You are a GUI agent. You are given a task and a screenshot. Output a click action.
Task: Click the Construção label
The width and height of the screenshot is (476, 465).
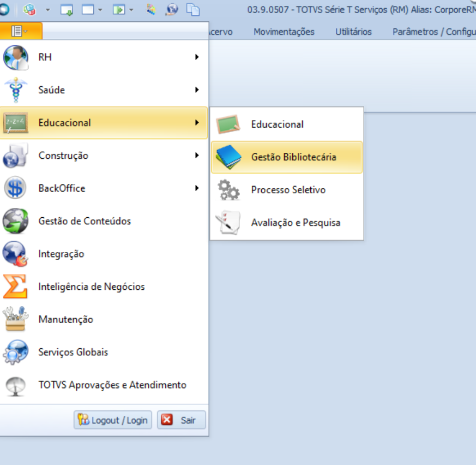click(63, 156)
